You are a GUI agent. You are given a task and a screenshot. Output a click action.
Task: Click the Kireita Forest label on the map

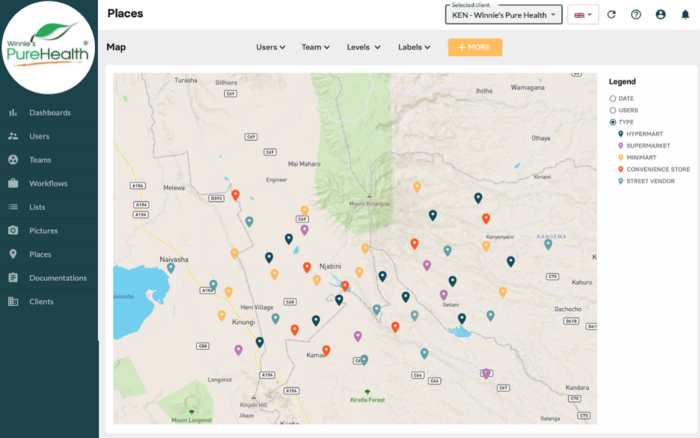[367, 400]
